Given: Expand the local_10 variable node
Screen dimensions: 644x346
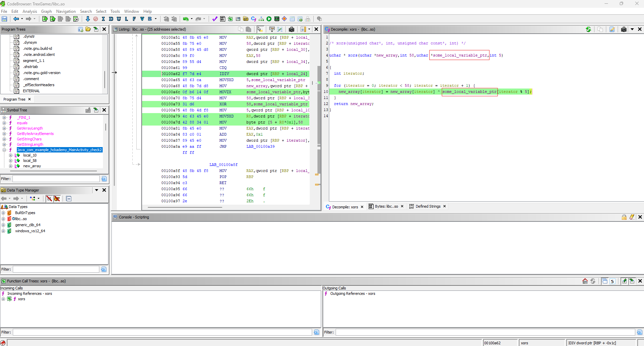Looking at the screenshot, I should (10, 155).
